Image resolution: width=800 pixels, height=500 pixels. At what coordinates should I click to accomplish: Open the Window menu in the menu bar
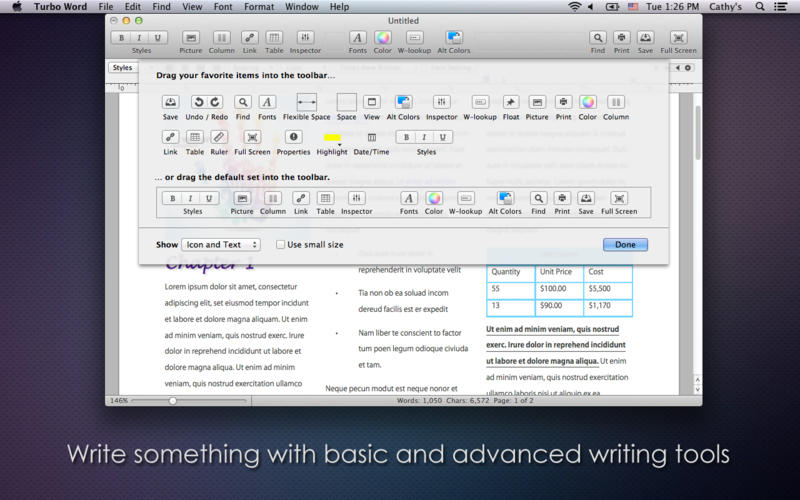point(301,7)
